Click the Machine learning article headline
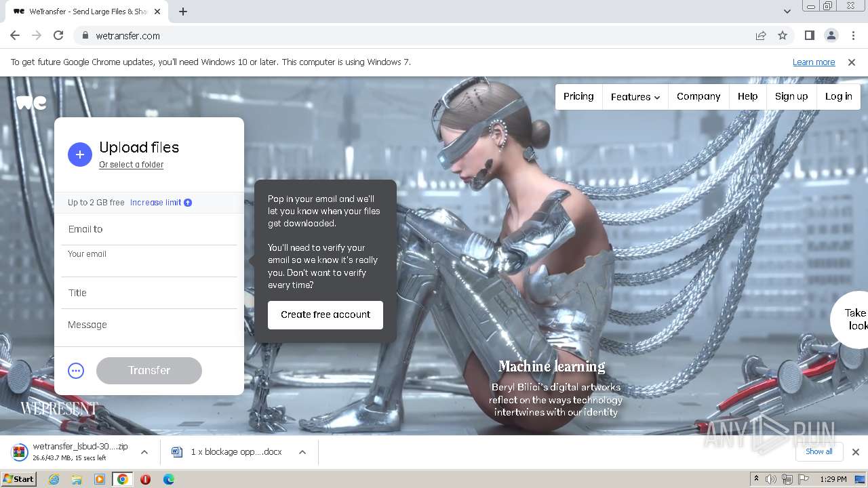The height and width of the screenshot is (488, 868). tap(552, 367)
